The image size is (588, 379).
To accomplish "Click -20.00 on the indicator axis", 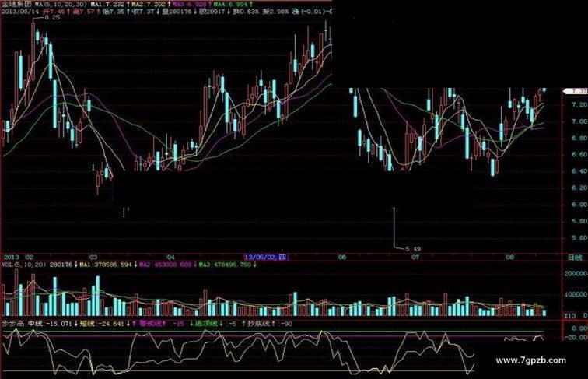I will pos(577,337).
